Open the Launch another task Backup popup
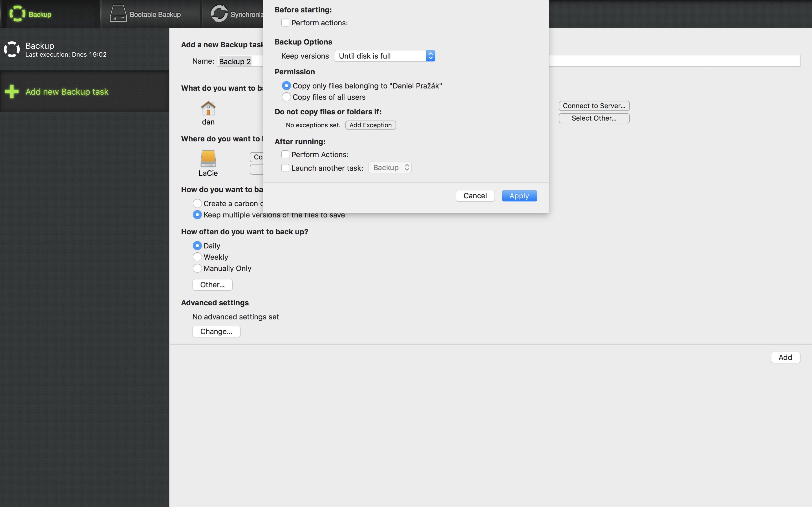 coord(390,168)
